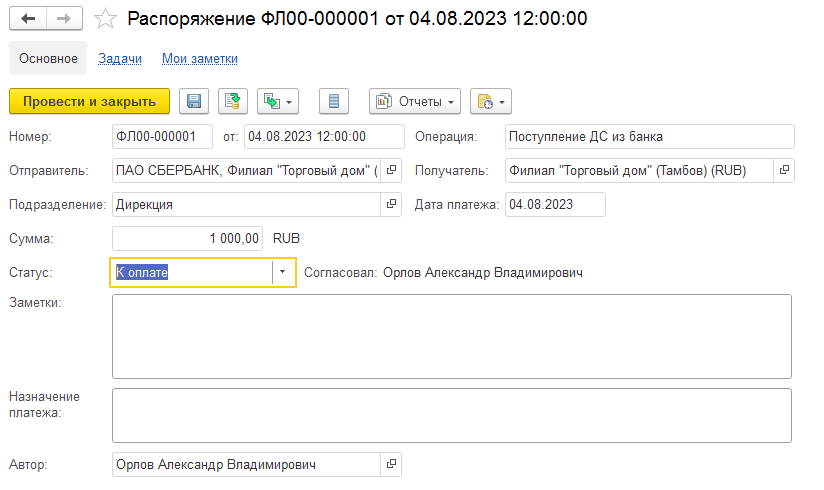Viewport: 824px width, 490px height.
Task: Expand the Статус dropdown arrow
Action: pos(283,272)
